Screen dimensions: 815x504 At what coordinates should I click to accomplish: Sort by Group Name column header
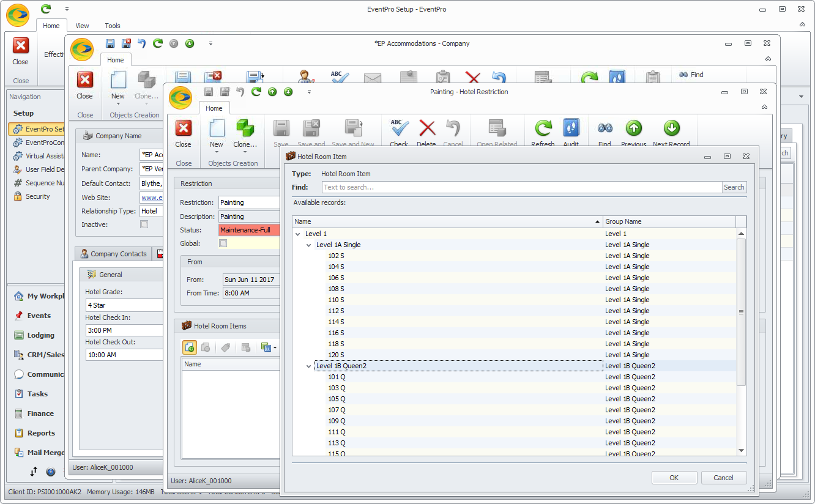(669, 221)
